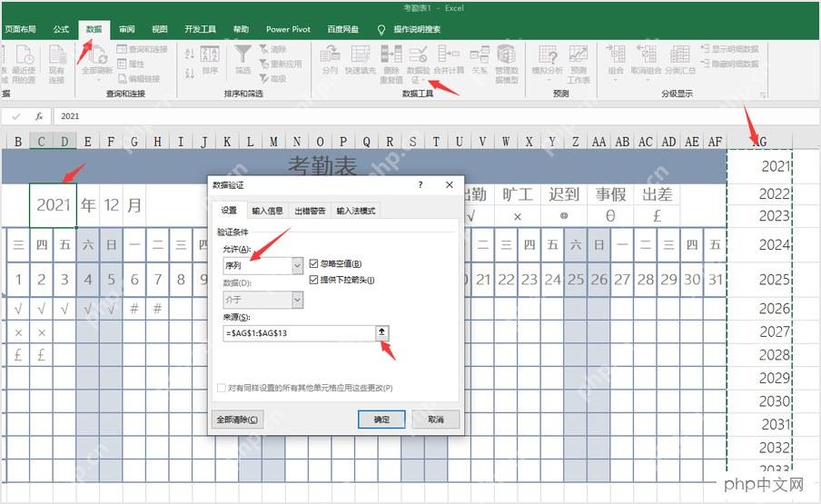Open 查询和连接 pane

coord(143,49)
